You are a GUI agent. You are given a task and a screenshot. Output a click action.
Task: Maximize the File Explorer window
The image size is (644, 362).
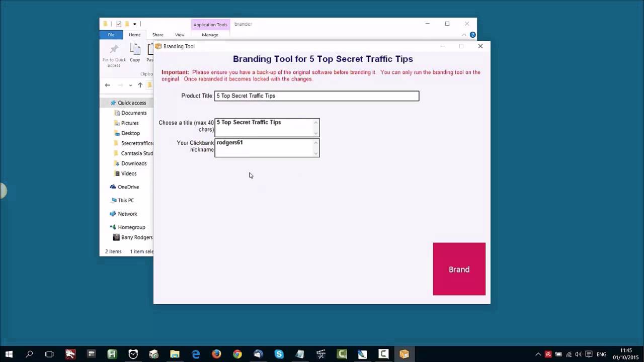(x=447, y=24)
